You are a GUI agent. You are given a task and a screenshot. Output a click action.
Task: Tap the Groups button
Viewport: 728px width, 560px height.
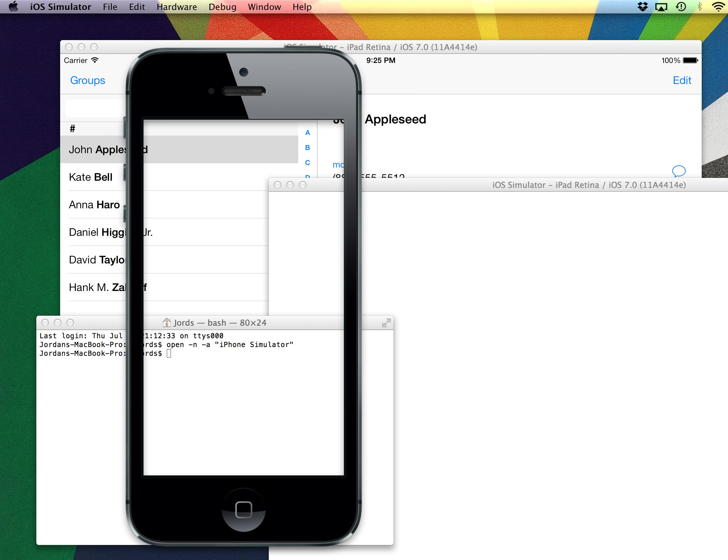[87, 80]
